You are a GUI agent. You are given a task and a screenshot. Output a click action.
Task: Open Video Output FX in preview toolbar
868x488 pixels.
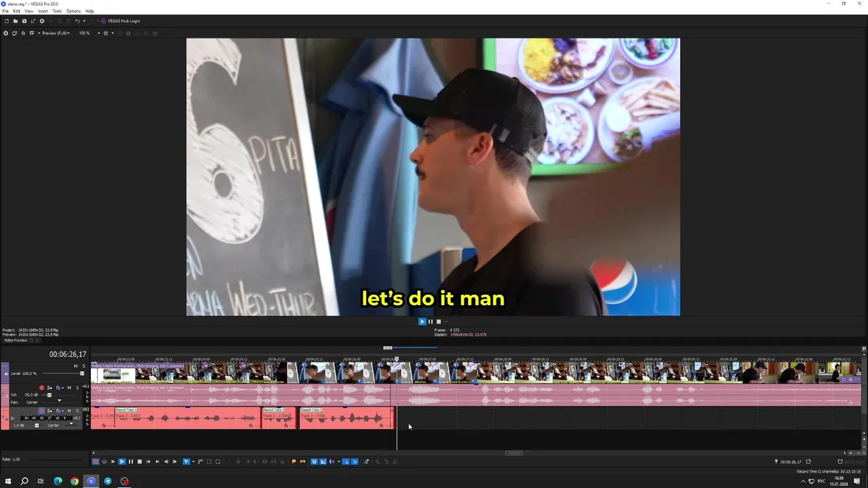click(23, 33)
